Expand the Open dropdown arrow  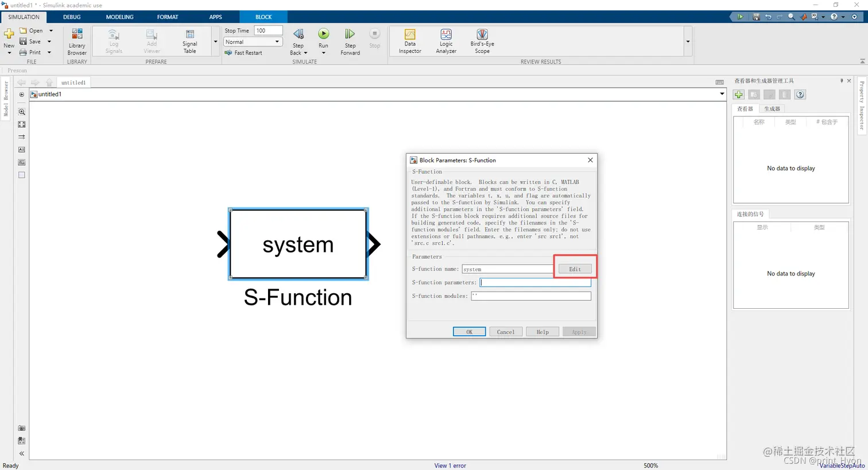click(x=51, y=30)
